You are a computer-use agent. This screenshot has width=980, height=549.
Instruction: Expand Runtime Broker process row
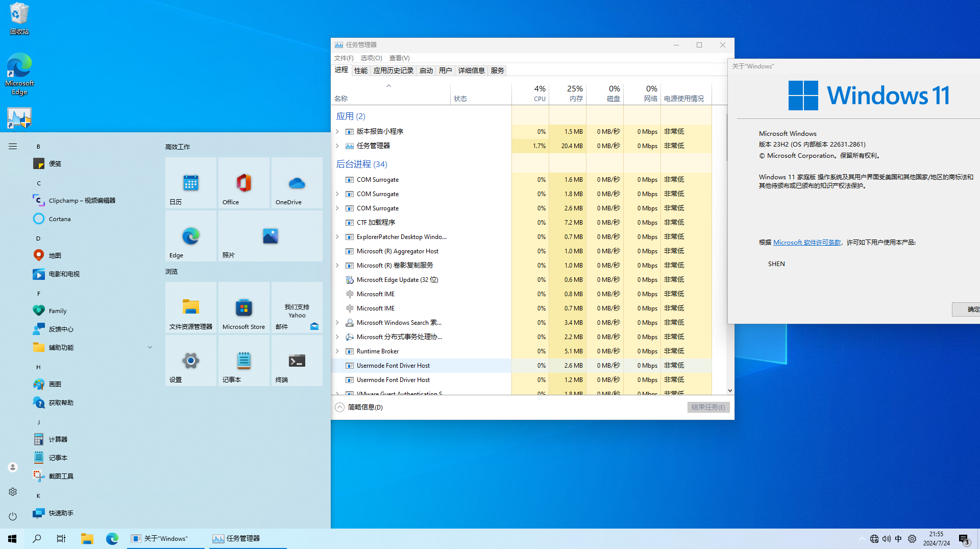(x=337, y=351)
